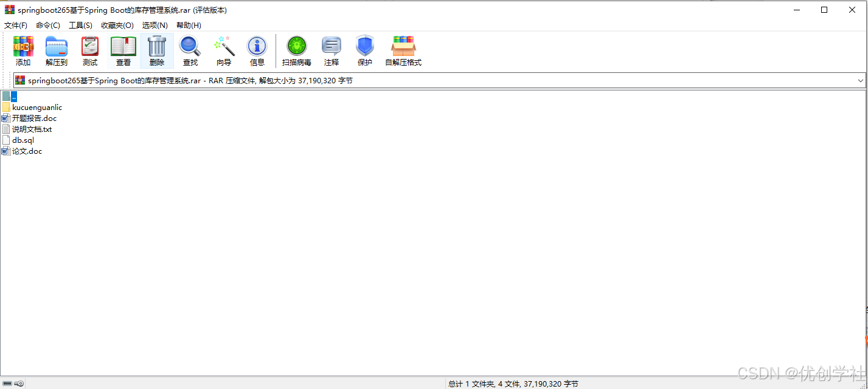Open the 收藏夹(O) menu
Viewport: 868px width, 389px height.
117,25
